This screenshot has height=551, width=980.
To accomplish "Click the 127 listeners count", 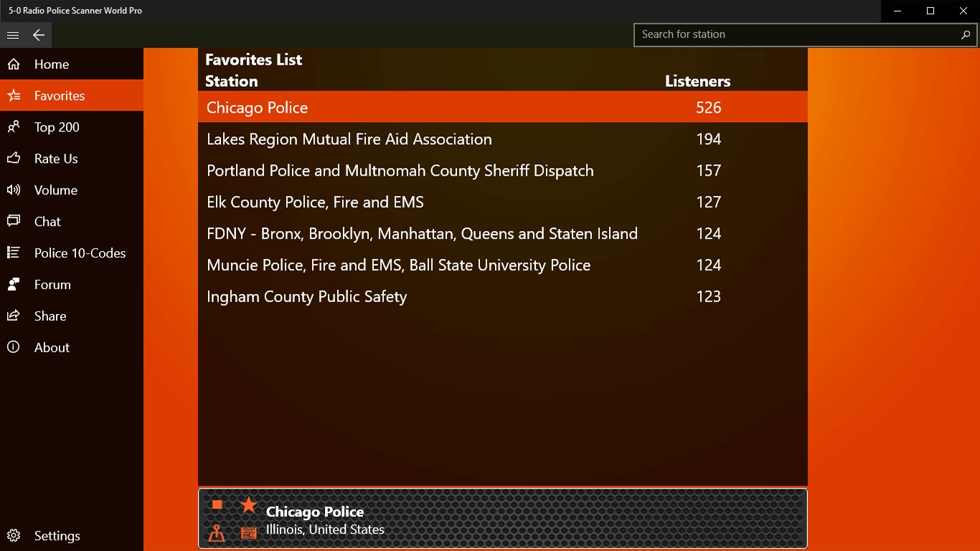I will (x=709, y=202).
